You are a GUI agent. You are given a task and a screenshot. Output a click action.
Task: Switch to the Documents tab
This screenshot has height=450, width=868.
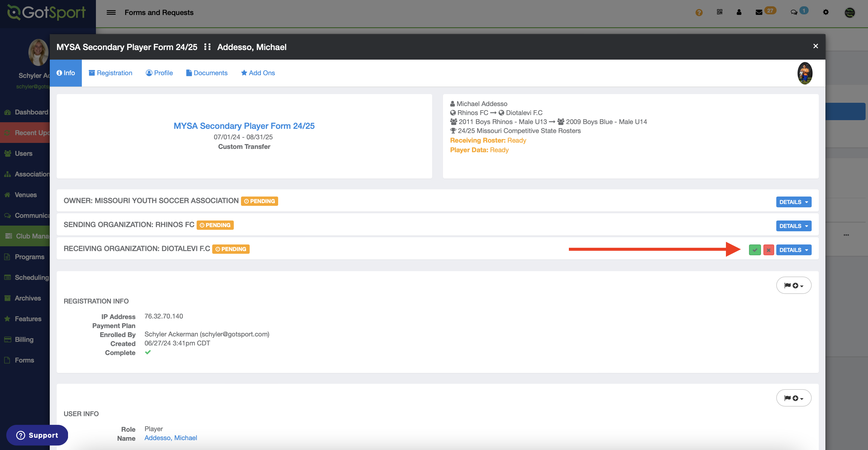[207, 73]
